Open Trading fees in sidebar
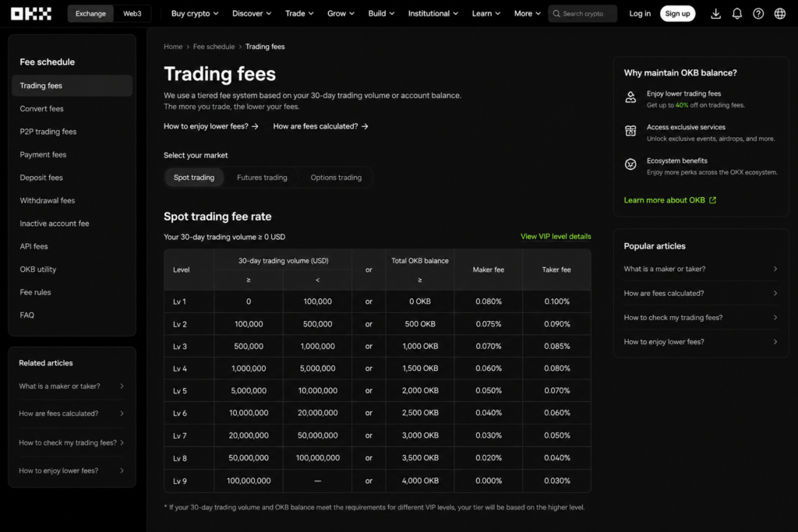This screenshot has width=798, height=532. 72,86
